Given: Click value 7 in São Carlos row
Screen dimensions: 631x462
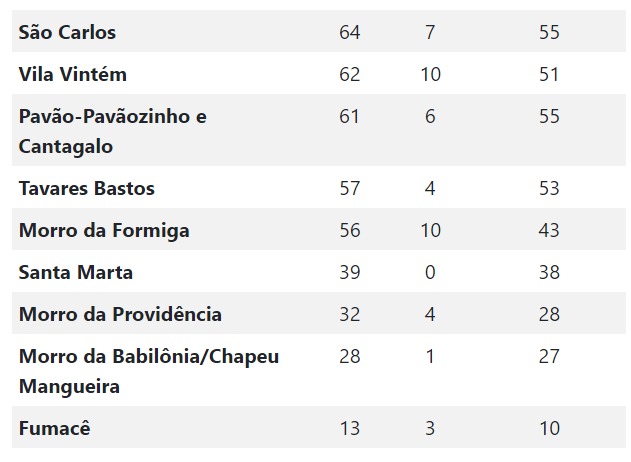Looking at the screenshot, I should (x=430, y=32).
